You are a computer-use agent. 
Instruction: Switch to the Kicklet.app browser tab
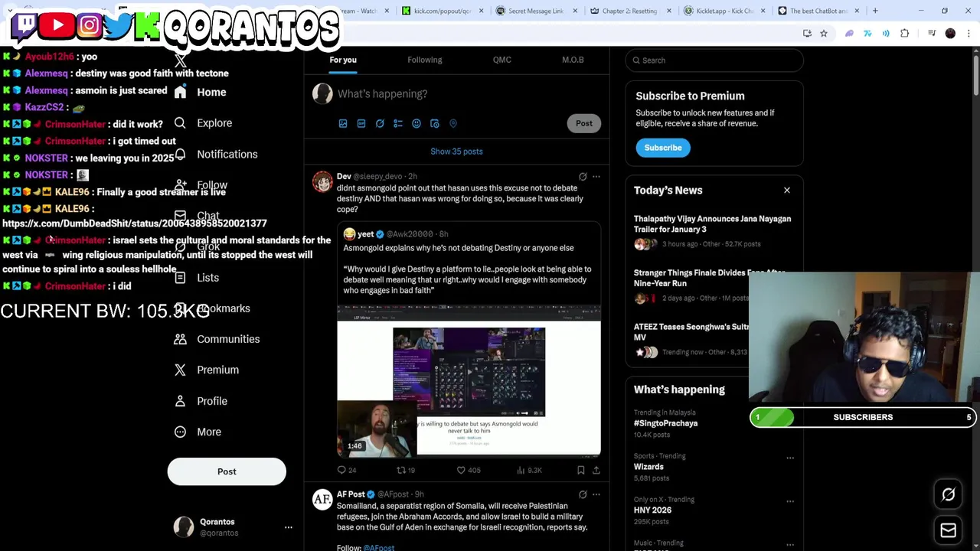[724, 11]
